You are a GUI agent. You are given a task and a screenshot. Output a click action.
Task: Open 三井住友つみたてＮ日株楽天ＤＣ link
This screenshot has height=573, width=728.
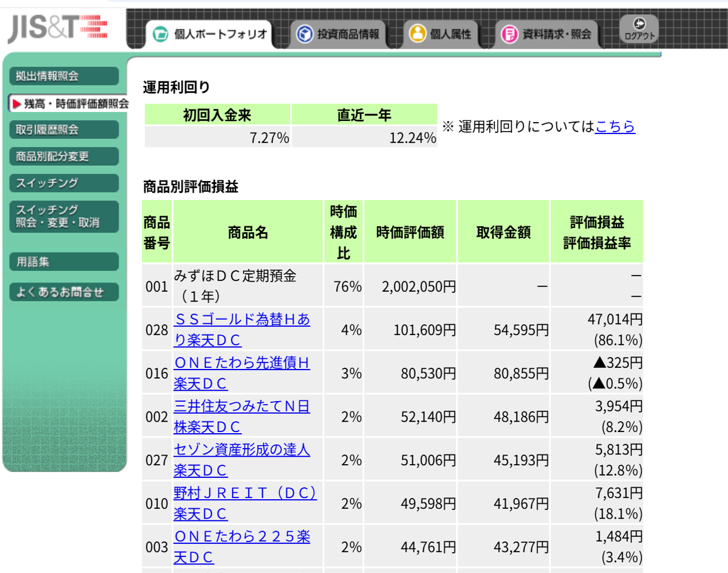click(x=241, y=407)
